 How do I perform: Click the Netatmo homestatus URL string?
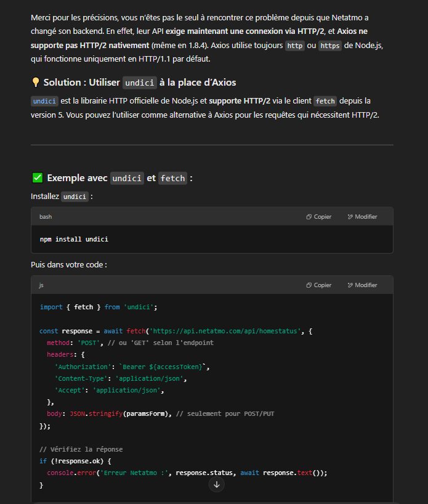[225, 331]
